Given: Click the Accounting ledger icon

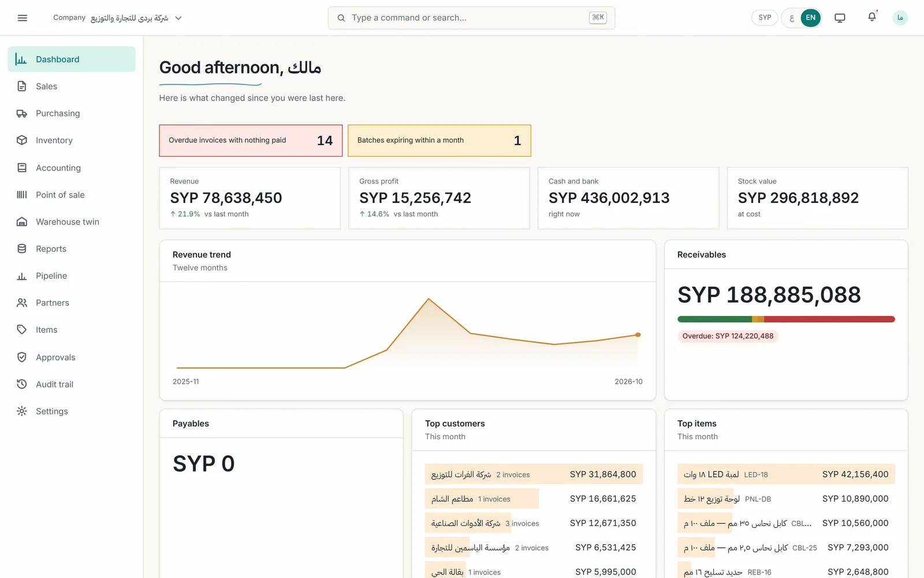Looking at the screenshot, I should tap(22, 168).
